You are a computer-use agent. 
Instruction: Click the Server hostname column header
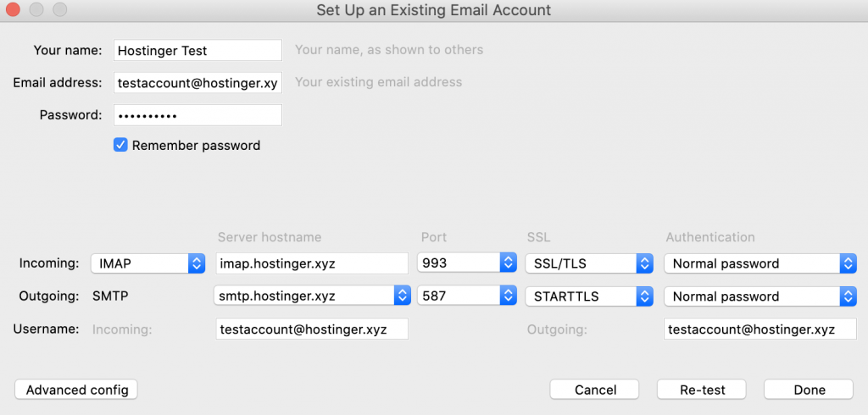(x=270, y=237)
